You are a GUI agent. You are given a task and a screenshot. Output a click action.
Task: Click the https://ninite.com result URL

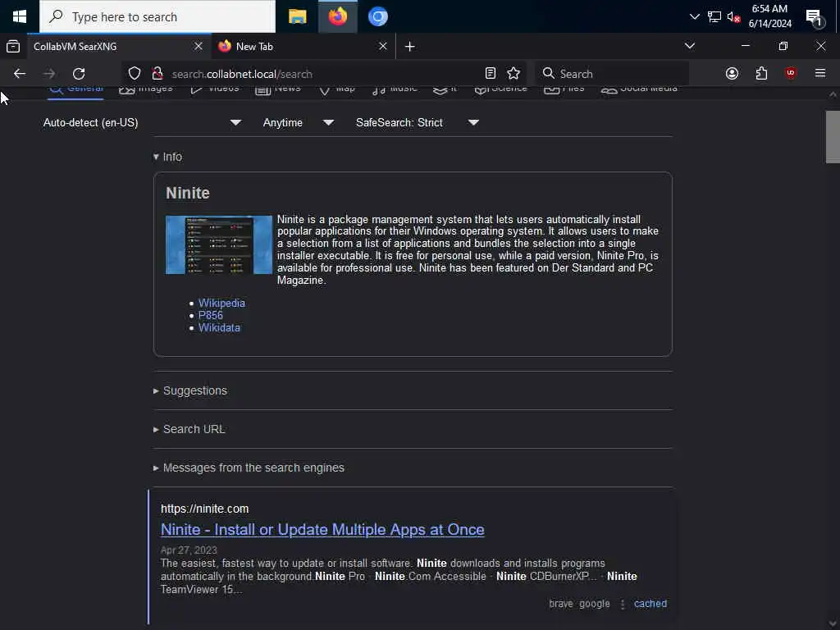204,509
